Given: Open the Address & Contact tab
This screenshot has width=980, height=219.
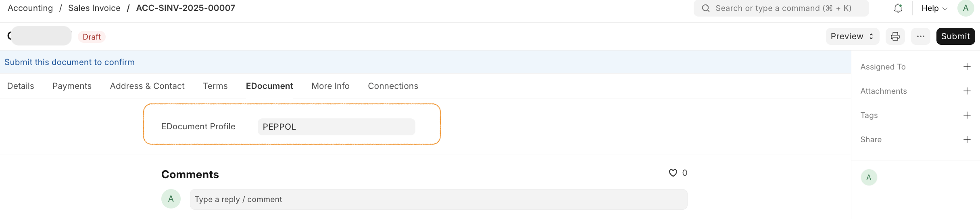Looking at the screenshot, I should tap(147, 86).
